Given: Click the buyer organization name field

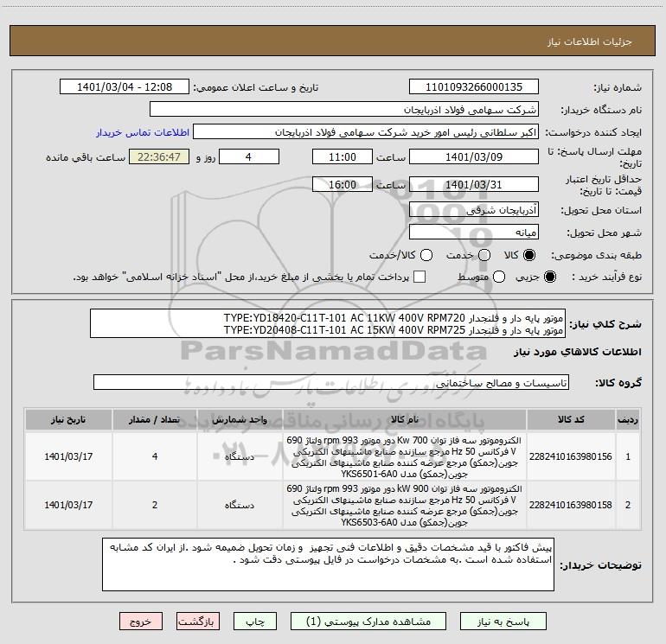Looking at the screenshot, I should click(x=344, y=110).
